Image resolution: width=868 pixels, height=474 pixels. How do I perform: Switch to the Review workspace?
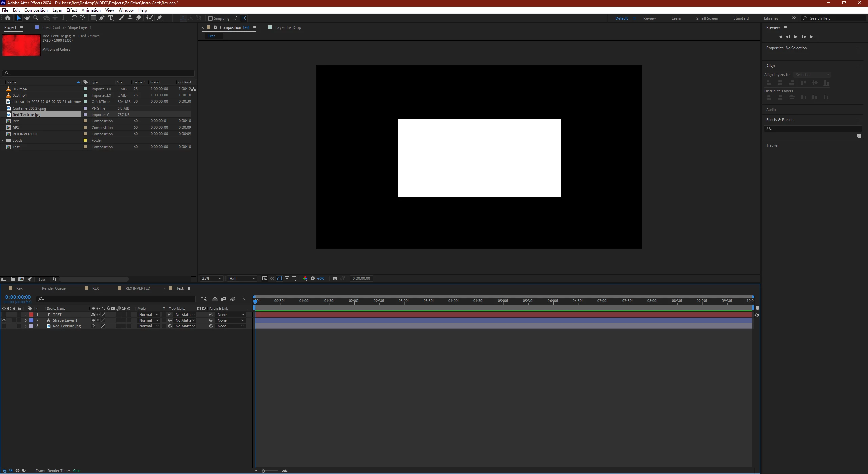pos(649,18)
